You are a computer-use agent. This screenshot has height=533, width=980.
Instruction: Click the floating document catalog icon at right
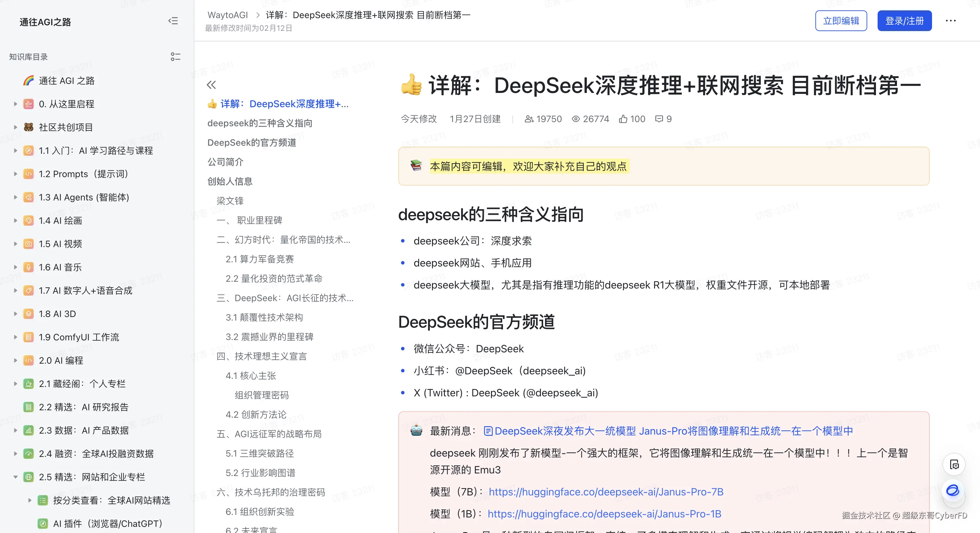pos(954,464)
